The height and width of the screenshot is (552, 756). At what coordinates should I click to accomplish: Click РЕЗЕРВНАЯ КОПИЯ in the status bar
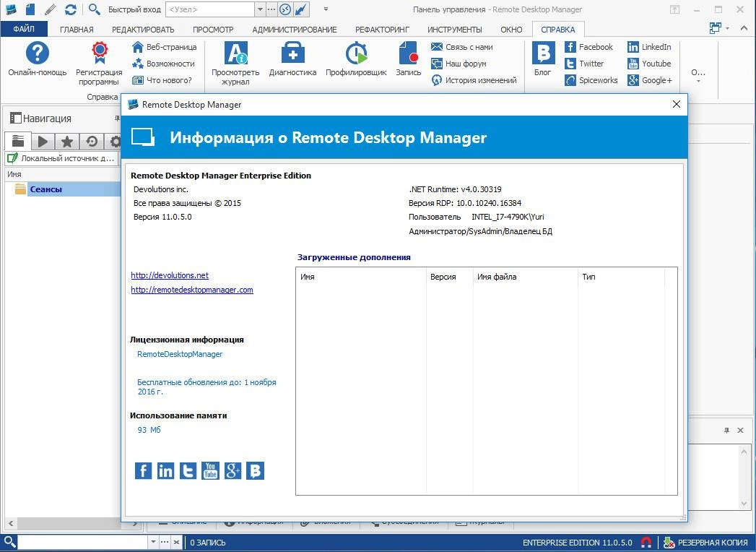tap(706, 543)
